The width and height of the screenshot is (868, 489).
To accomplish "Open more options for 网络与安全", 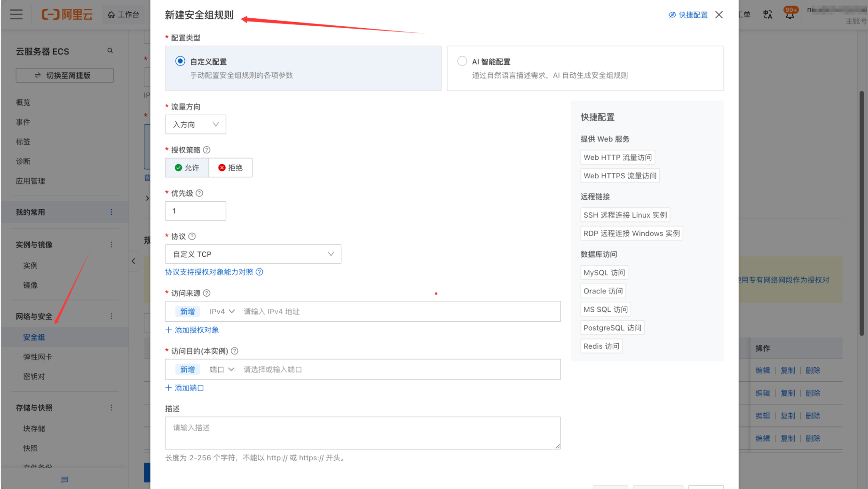I will click(111, 316).
